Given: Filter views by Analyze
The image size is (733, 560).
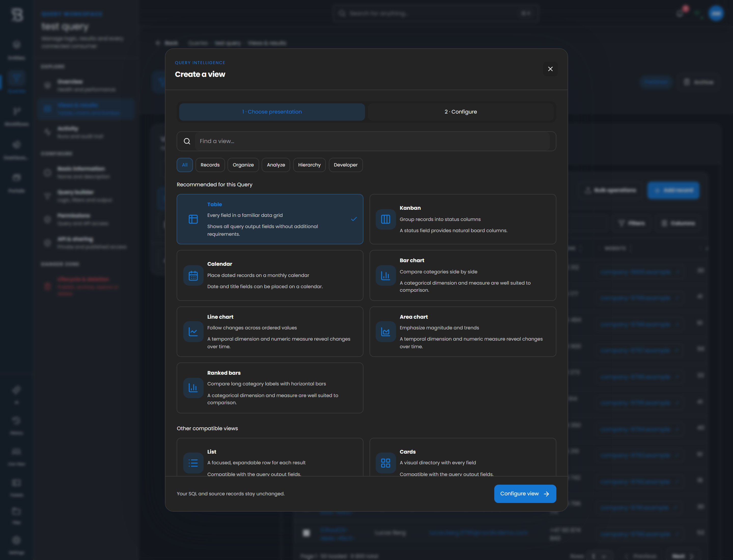Looking at the screenshot, I should 276,165.
